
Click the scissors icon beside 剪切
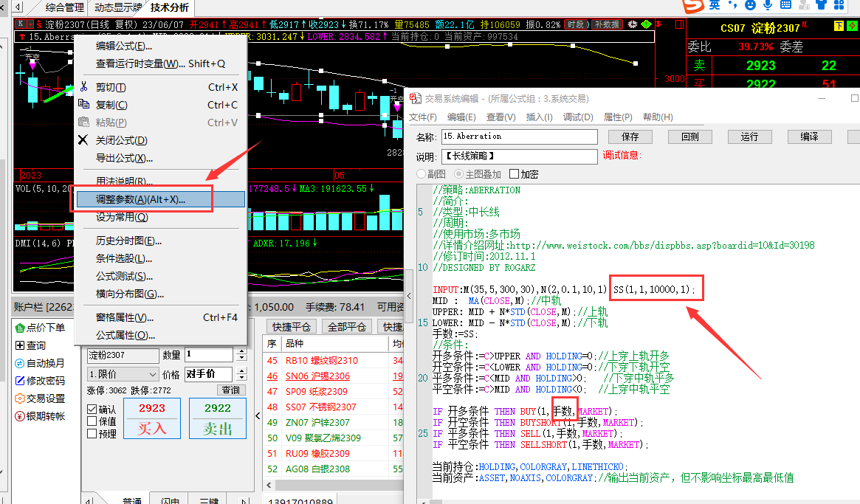point(84,86)
